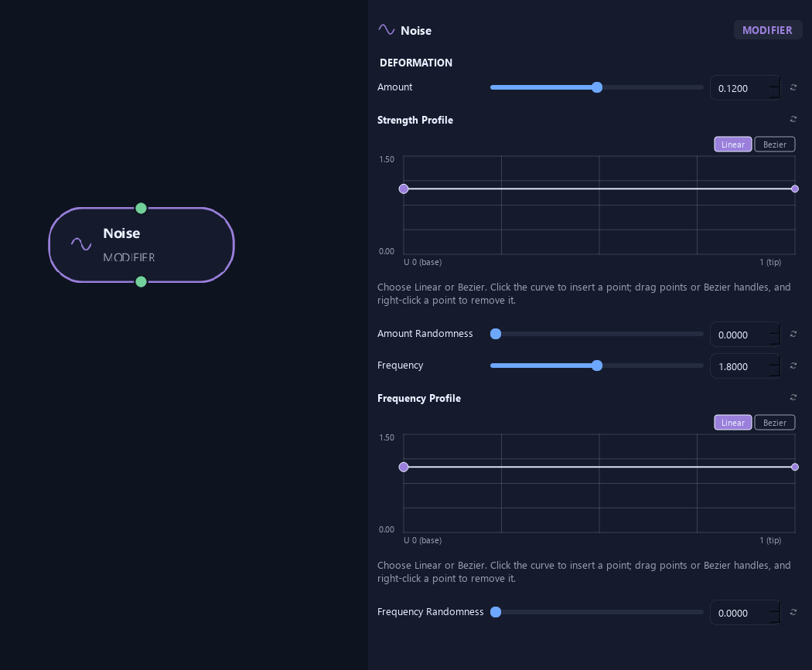Screen dimensions: 812x670
Task: Increase Amount Randomness with the up stepper
Action: [x=774, y=329]
